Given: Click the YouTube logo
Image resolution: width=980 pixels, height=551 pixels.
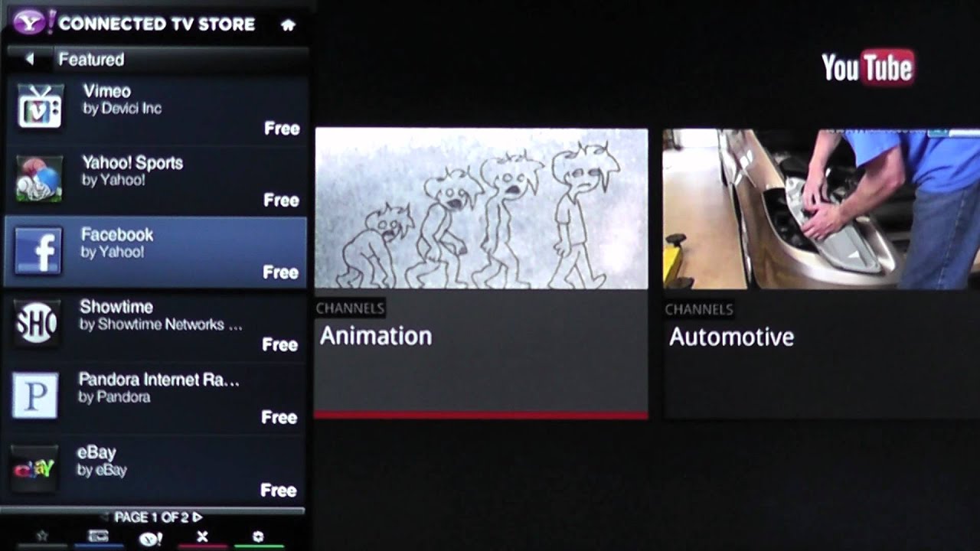Looking at the screenshot, I should pos(867,67).
